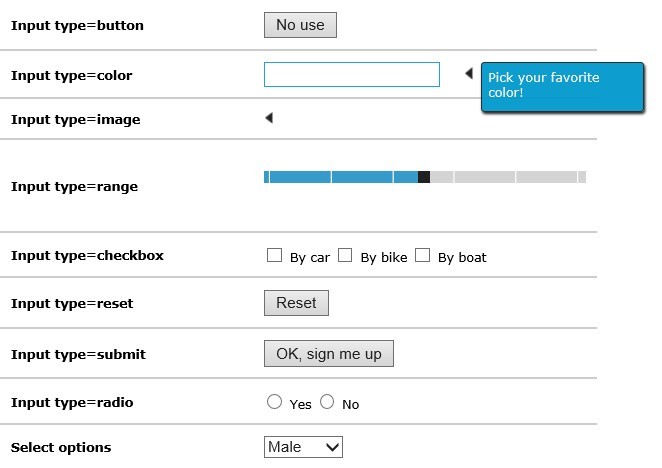Focus the color input field

[x=352, y=75]
